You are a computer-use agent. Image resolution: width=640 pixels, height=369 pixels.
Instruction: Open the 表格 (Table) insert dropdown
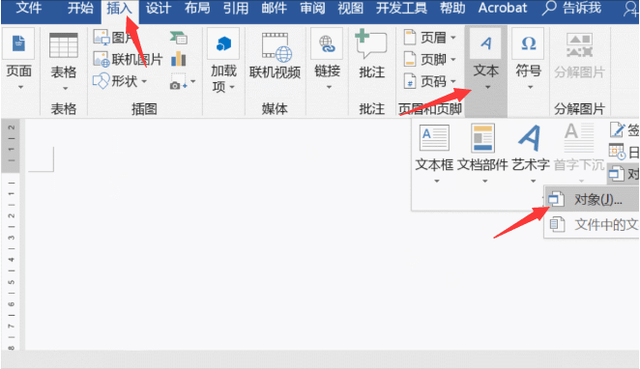(x=63, y=62)
